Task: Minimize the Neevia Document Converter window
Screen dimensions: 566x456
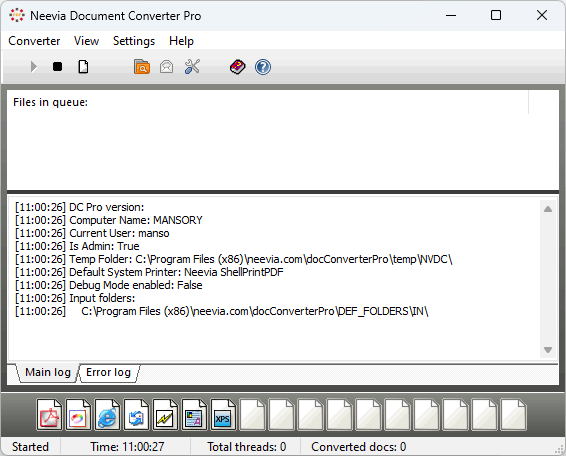Action: pyautogui.click(x=451, y=16)
